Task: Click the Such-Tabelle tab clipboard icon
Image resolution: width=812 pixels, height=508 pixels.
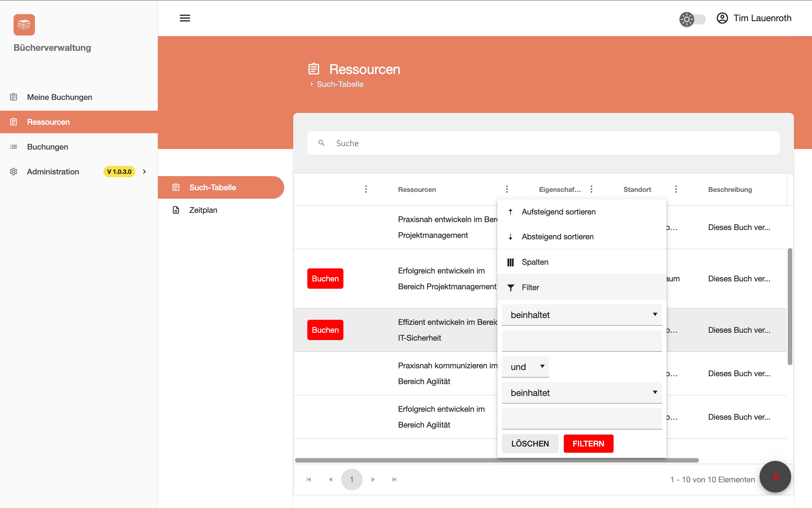Action: coord(176,187)
